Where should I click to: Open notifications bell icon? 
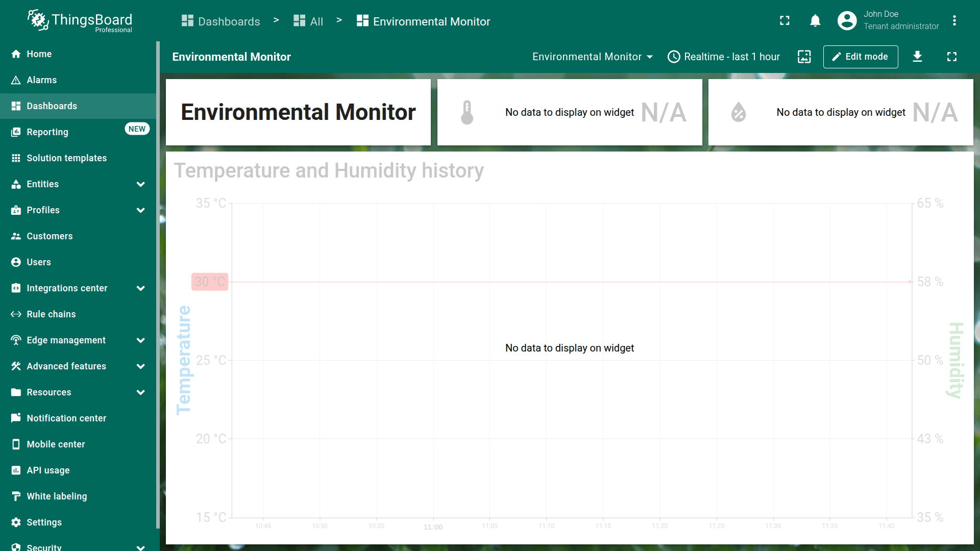pyautogui.click(x=815, y=21)
